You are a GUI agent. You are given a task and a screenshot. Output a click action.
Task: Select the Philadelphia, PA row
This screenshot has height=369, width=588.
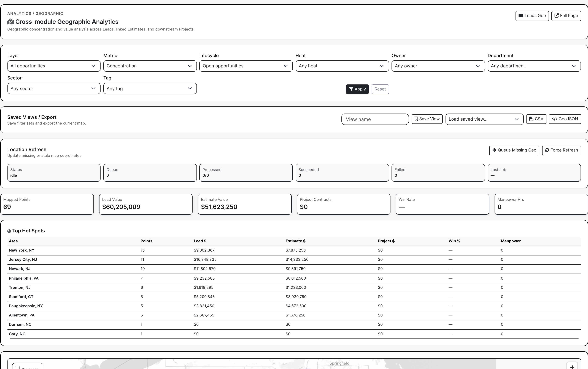pos(294,279)
